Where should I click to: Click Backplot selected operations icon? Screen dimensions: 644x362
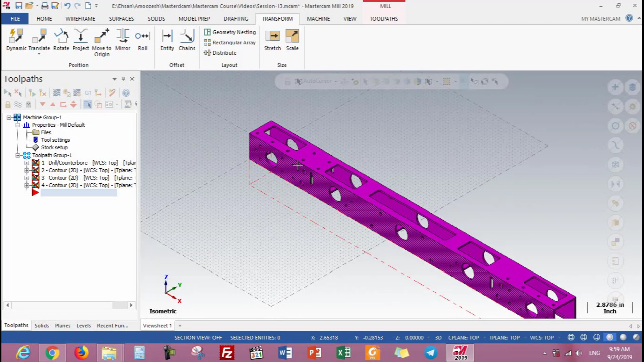click(57, 93)
